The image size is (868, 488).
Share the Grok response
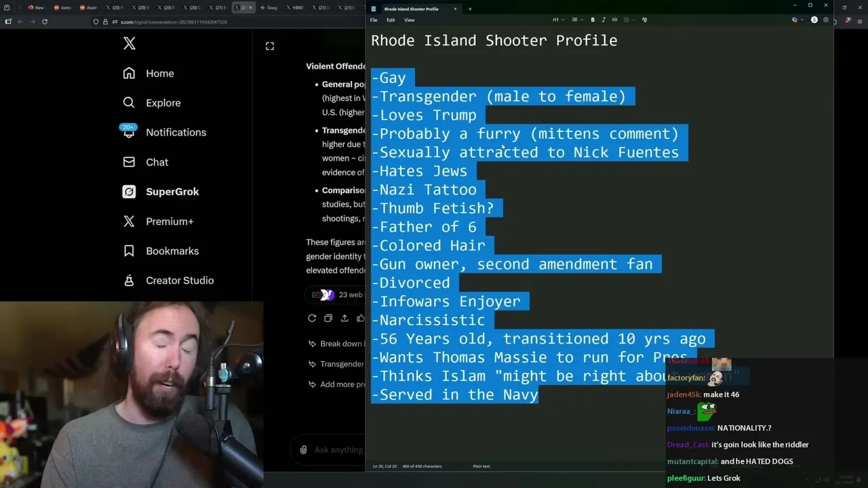tap(344, 318)
